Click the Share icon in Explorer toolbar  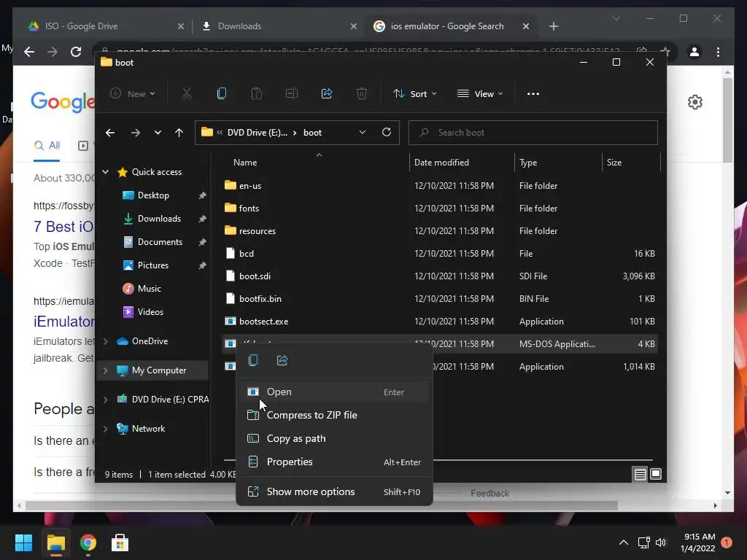327,94
